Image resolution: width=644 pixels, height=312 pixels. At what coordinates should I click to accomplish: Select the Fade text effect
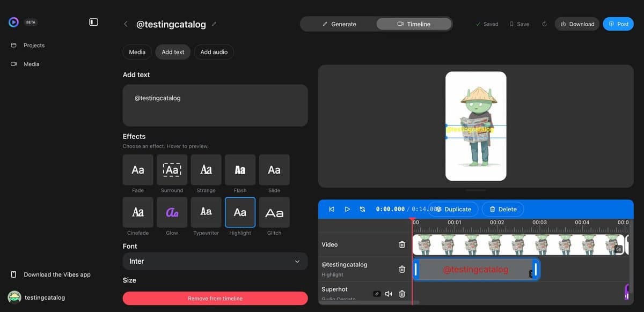pos(137,169)
